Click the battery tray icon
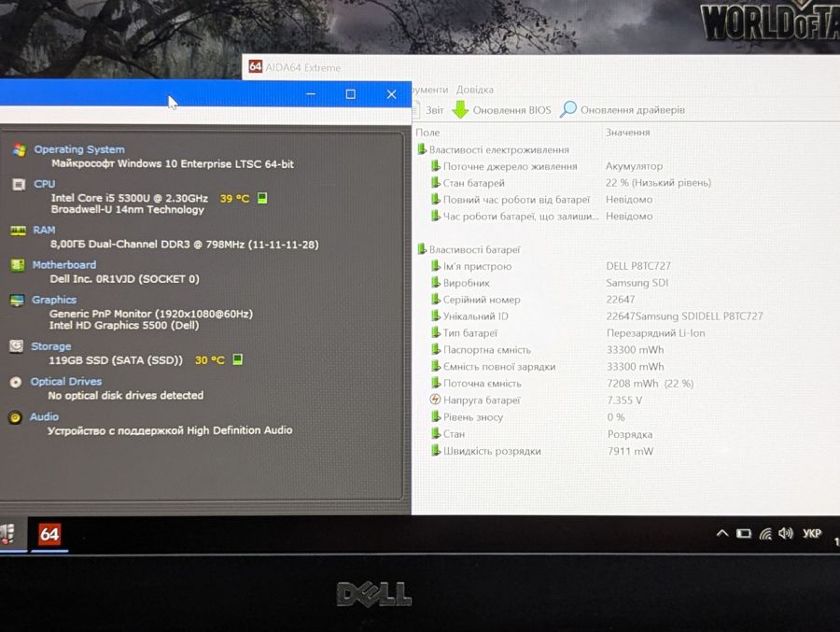 [x=744, y=533]
